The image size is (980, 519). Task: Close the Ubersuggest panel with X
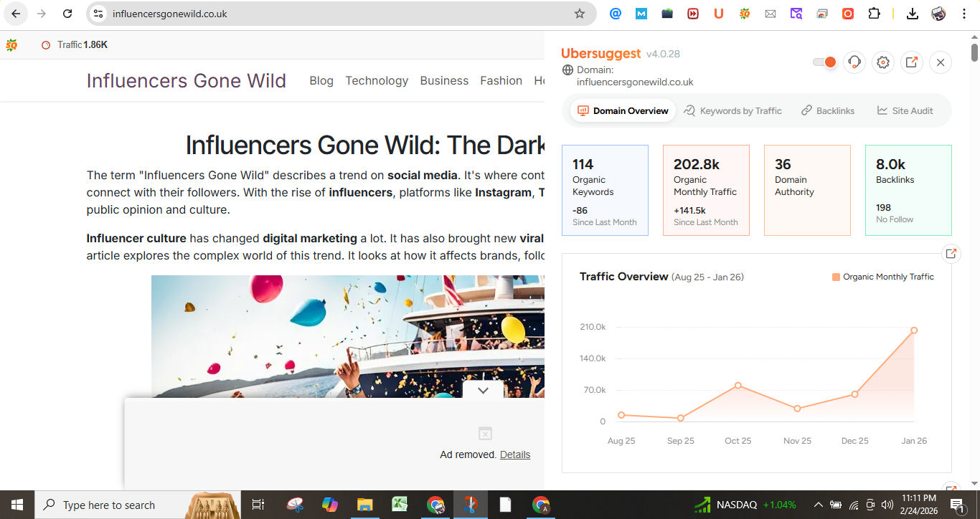pyautogui.click(x=941, y=62)
